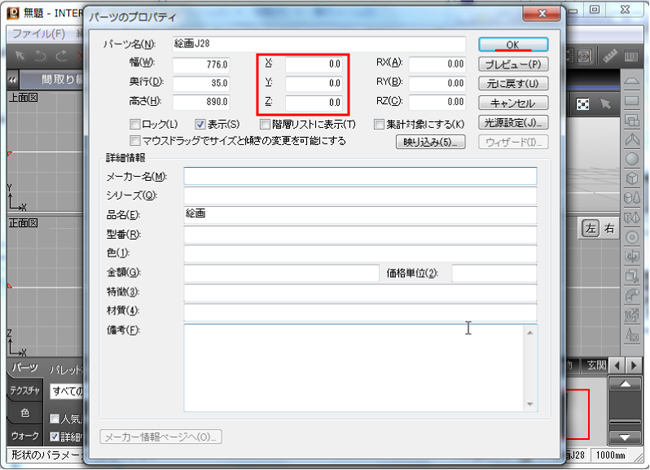The image size is (650, 470).
Task: Select the cube shape tool in right toolbar
Action: 632,177
